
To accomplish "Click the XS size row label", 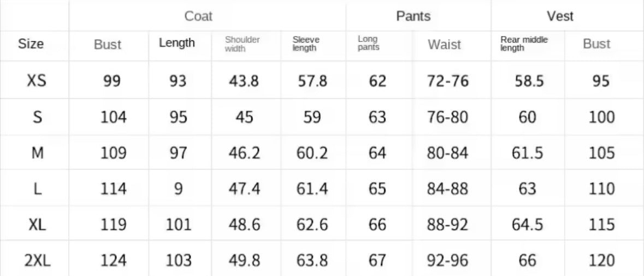I will [37, 81].
